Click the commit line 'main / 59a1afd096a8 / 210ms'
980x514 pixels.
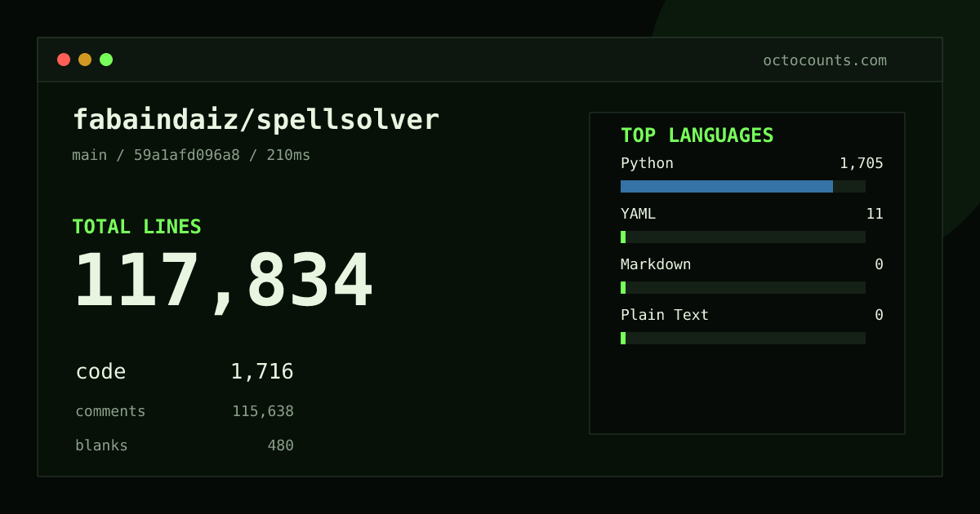[191, 155]
